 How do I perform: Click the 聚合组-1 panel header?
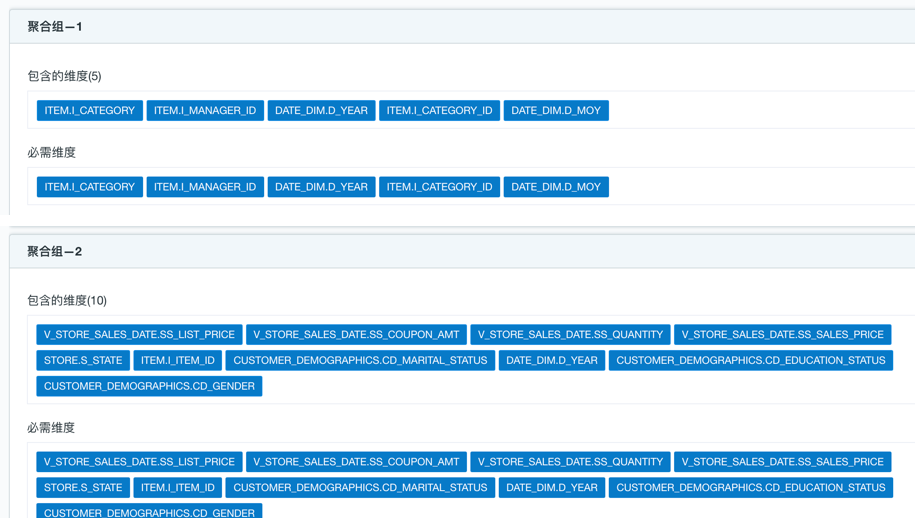click(x=462, y=27)
